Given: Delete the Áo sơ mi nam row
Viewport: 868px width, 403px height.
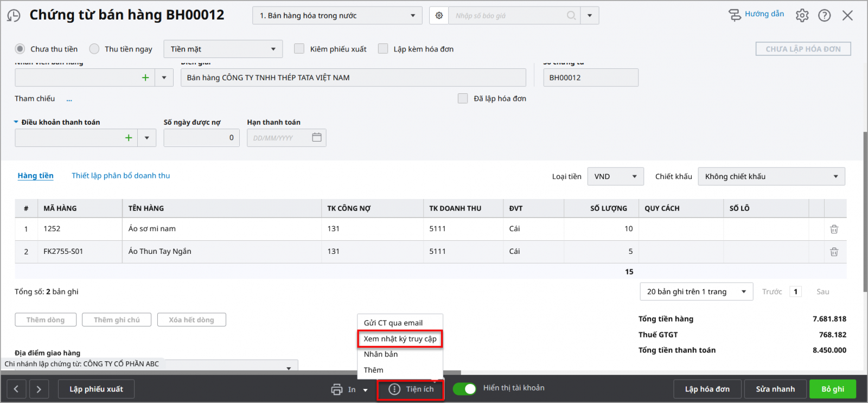Looking at the screenshot, I should (834, 229).
